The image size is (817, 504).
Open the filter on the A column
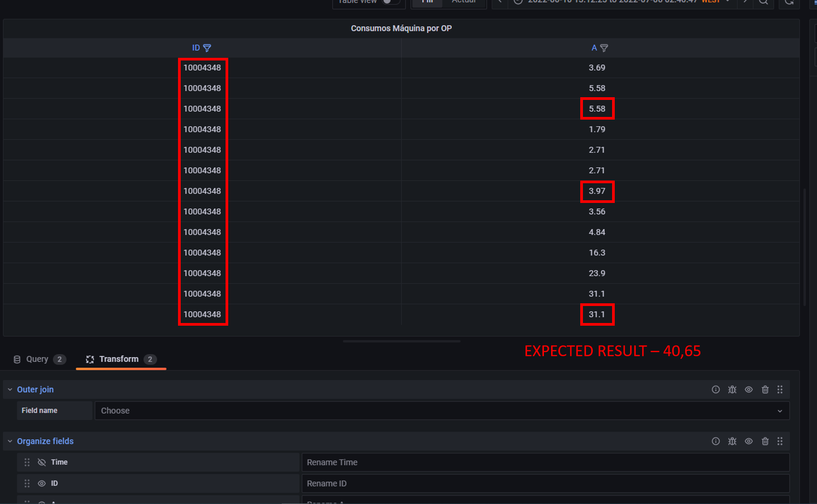coord(604,47)
